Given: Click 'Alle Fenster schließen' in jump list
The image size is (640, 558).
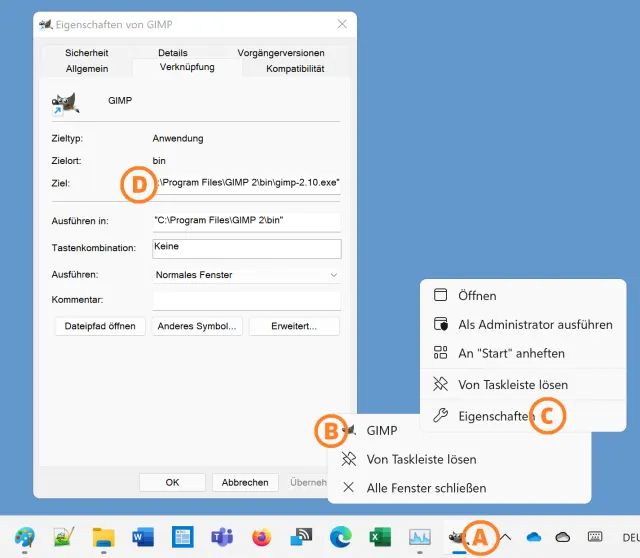Looking at the screenshot, I should click(426, 488).
